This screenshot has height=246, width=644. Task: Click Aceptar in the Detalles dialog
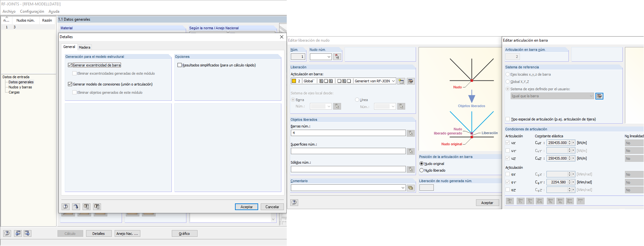pos(246,207)
